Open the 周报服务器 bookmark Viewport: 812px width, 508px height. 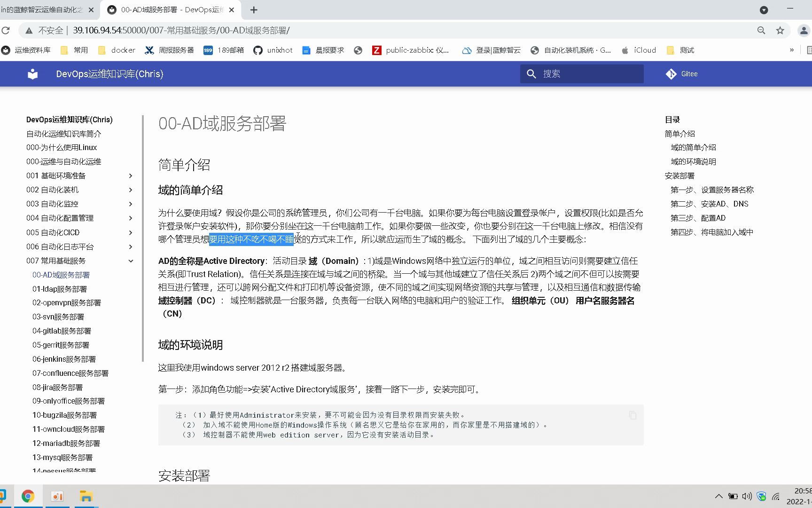pos(169,50)
